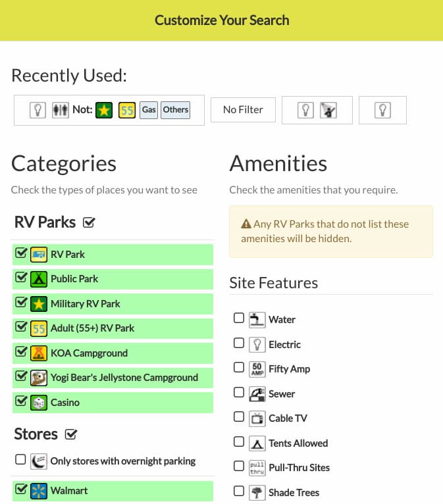Enable the Water amenity checkbox

(239, 318)
